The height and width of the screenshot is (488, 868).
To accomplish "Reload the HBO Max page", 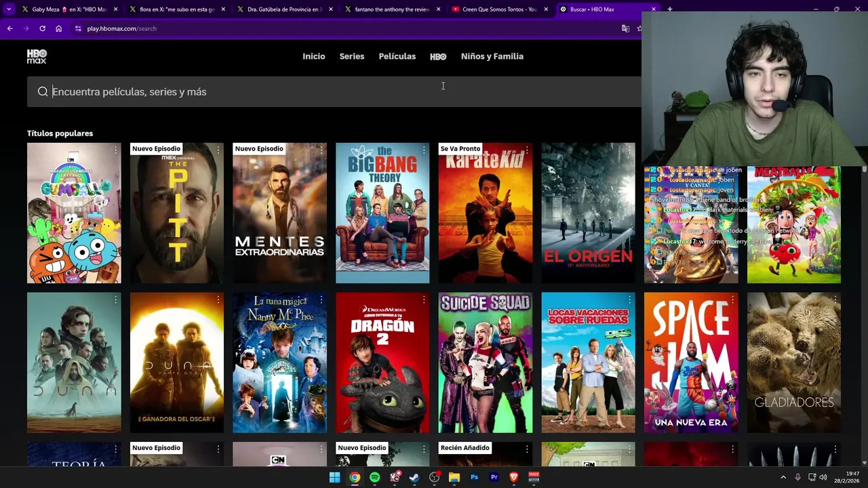I will [42, 28].
